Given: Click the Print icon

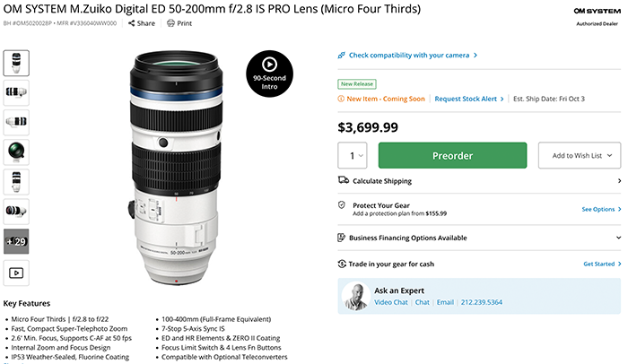Looking at the screenshot, I should coord(170,22).
